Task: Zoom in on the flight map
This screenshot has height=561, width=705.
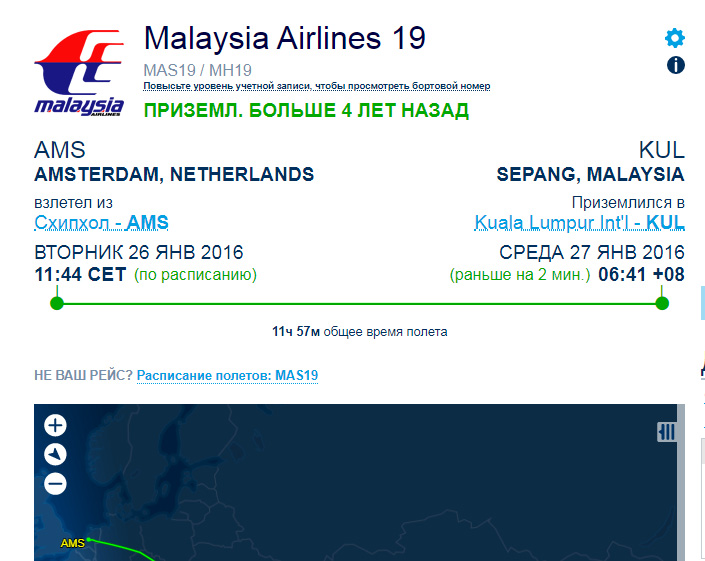Action: coord(55,425)
